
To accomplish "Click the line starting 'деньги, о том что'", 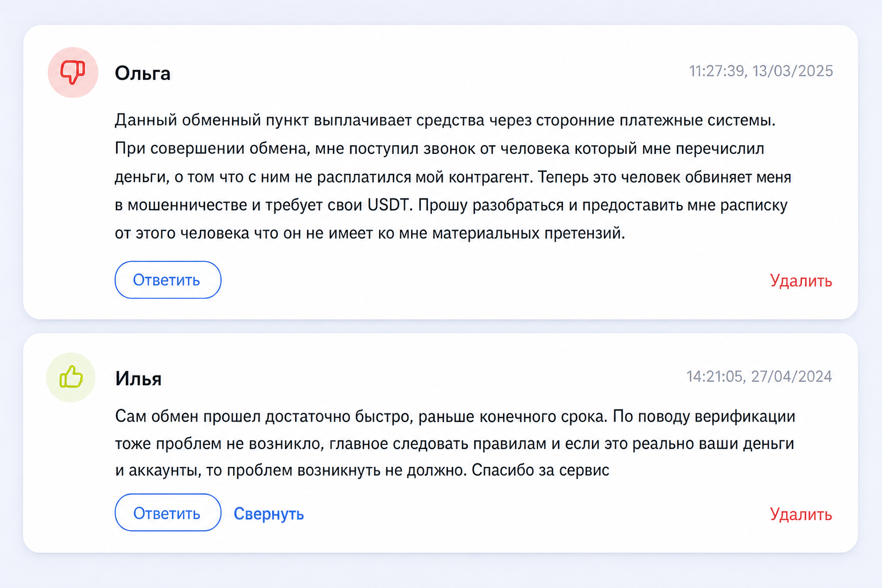I will (x=453, y=177).
